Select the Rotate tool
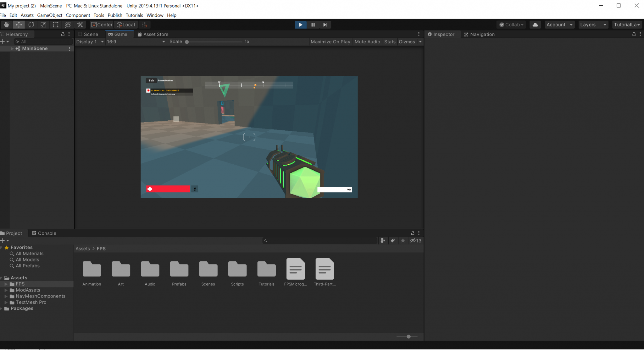The width and height of the screenshot is (644, 350). point(31,25)
